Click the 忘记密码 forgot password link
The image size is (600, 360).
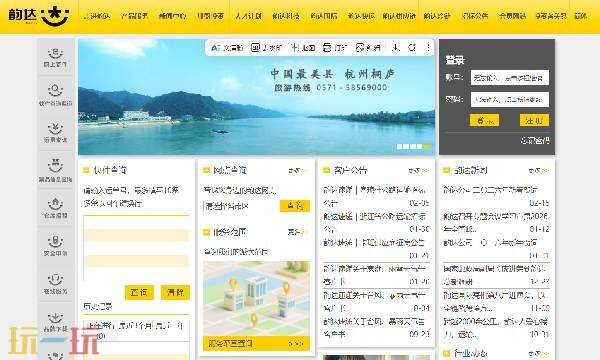[x=535, y=140]
